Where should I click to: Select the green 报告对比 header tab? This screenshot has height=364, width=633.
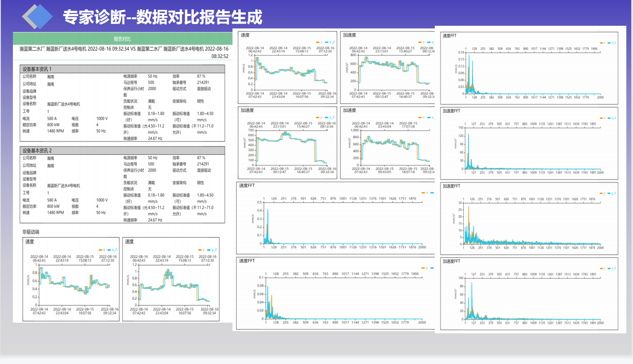pyautogui.click(x=122, y=39)
